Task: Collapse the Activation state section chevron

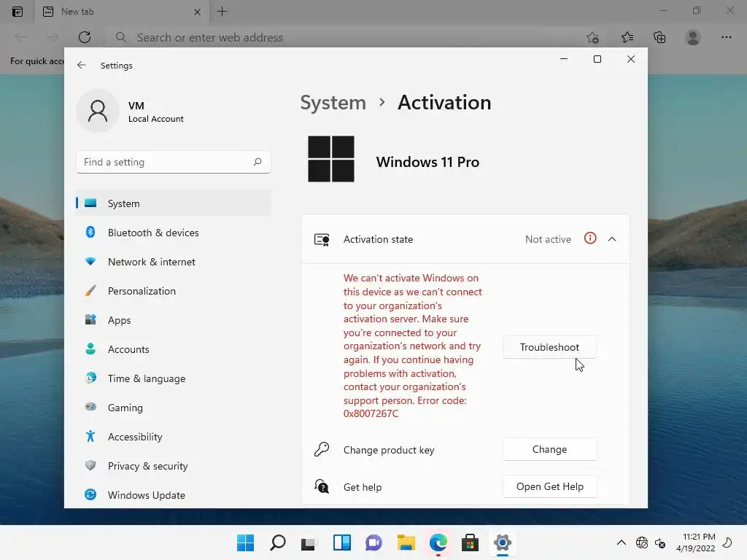Action: point(612,239)
